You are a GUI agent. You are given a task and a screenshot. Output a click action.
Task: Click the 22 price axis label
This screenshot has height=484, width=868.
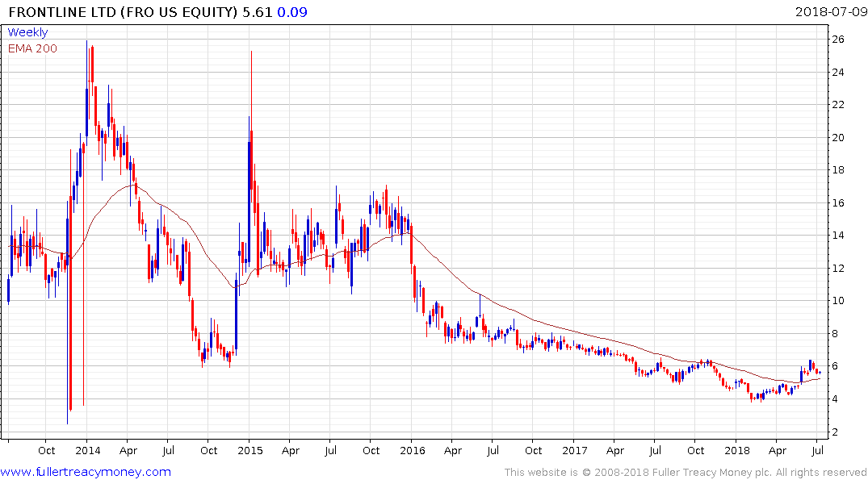click(838, 105)
